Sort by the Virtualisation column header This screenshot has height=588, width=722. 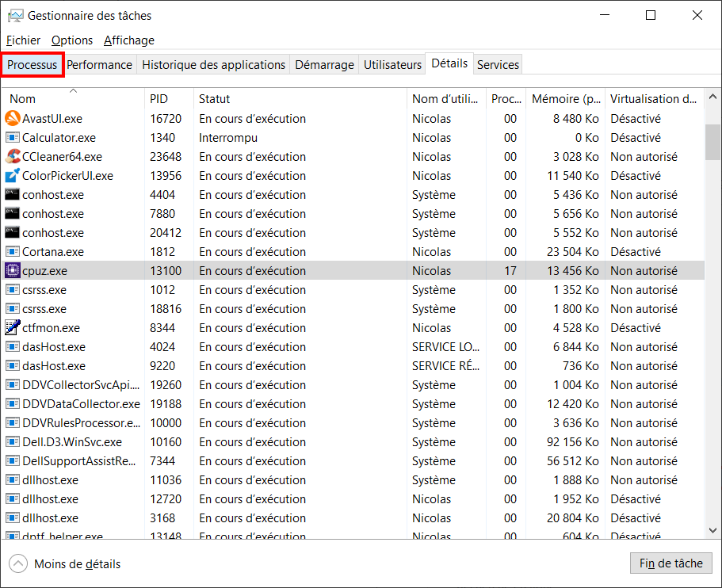coord(655,98)
